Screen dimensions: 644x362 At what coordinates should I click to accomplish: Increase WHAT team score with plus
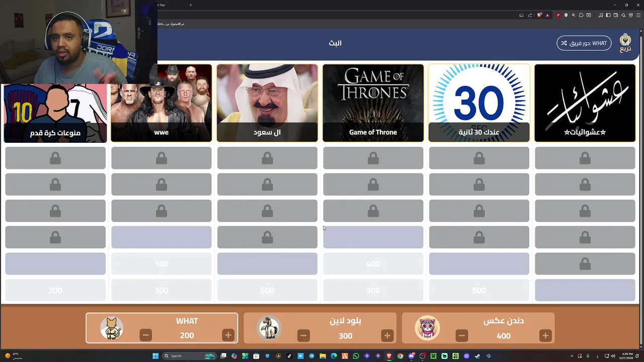pyautogui.click(x=228, y=335)
